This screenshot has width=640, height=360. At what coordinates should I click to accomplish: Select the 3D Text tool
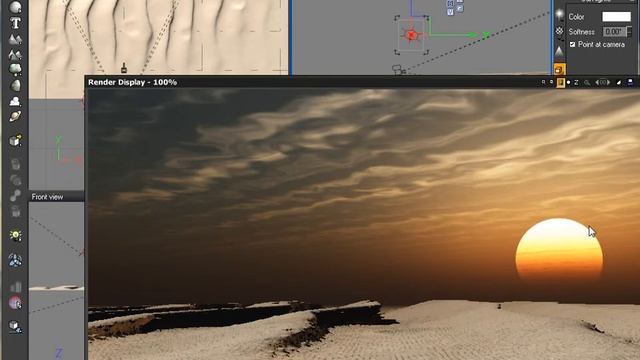(x=15, y=23)
